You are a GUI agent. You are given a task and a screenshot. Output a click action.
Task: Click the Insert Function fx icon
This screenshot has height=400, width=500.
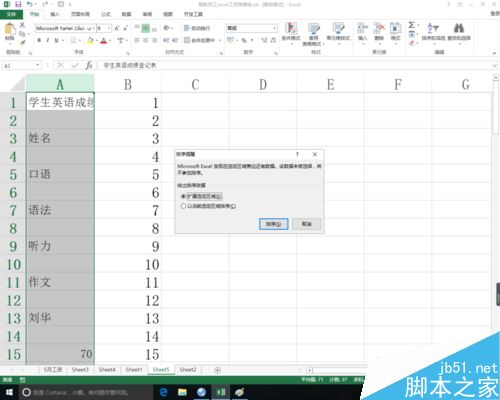pyautogui.click(x=89, y=65)
